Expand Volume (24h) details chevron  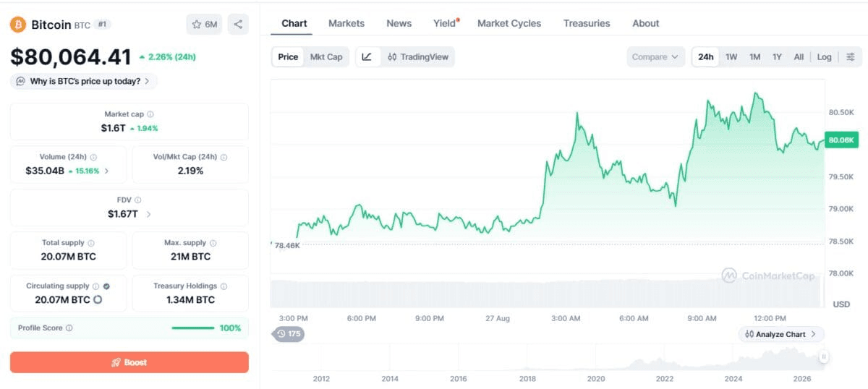107,171
